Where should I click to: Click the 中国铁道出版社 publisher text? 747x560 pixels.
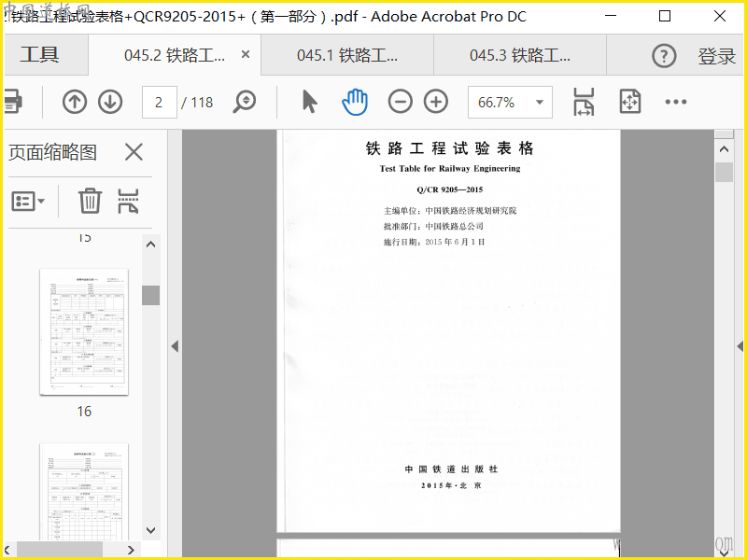[451, 469]
